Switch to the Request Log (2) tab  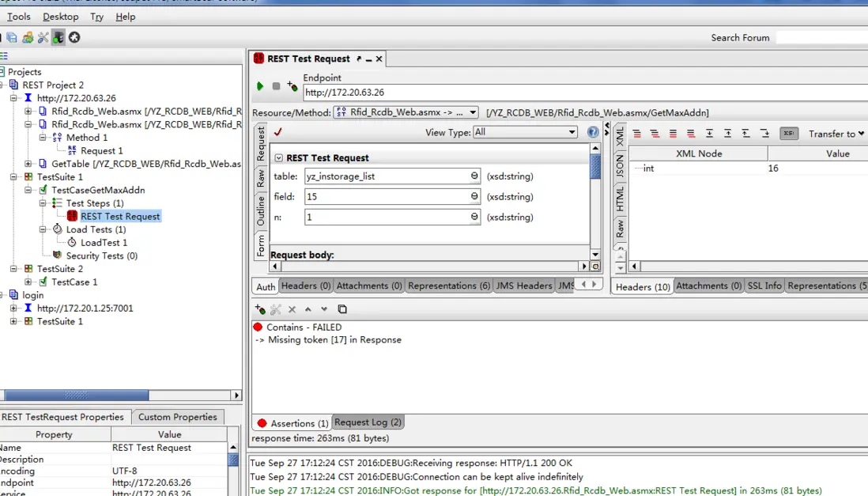pos(368,422)
